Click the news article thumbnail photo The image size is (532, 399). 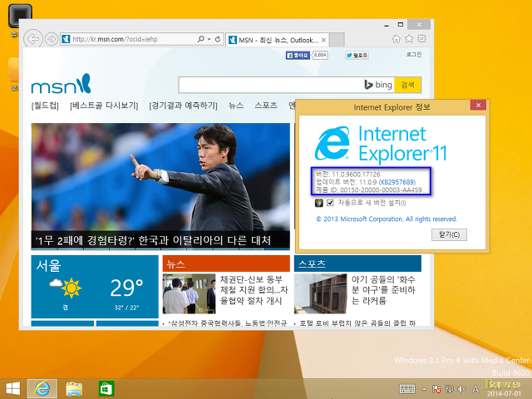[x=189, y=293]
